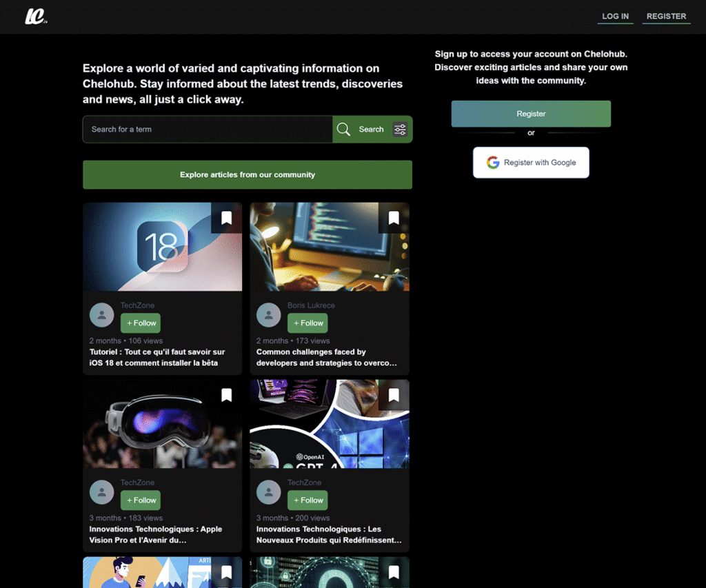Image resolution: width=706 pixels, height=588 pixels.
Task: Click TechZone avatar on iOS 18 article
Action: (101, 315)
